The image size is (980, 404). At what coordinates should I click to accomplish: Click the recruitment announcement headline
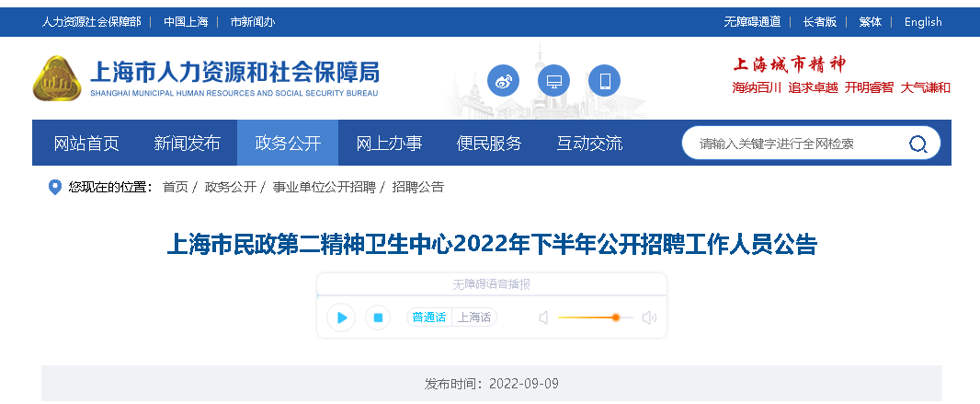pyautogui.click(x=492, y=245)
